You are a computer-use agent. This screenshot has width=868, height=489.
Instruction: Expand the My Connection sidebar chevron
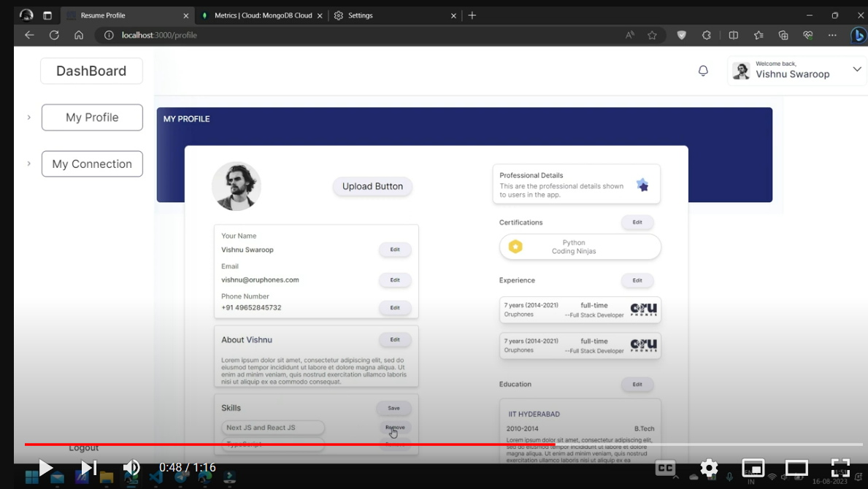pos(29,163)
